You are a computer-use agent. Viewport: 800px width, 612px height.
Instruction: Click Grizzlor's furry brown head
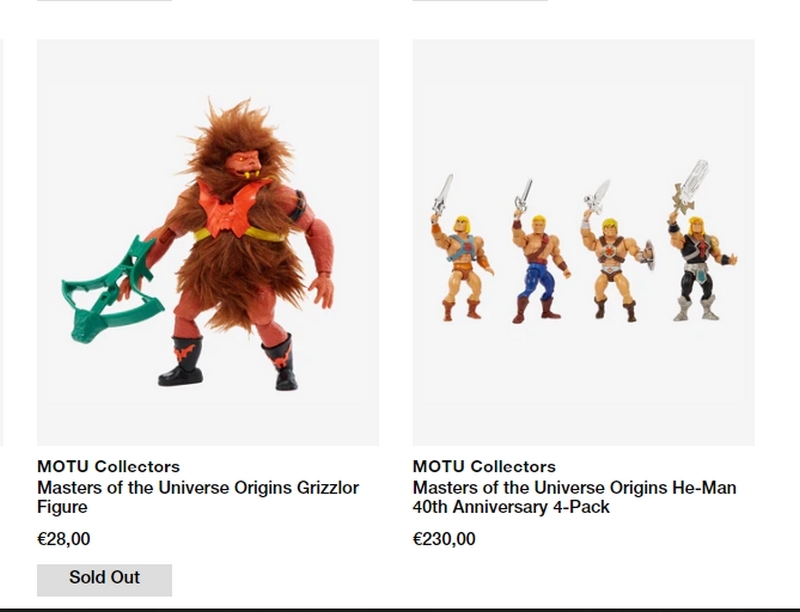(x=240, y=143)
